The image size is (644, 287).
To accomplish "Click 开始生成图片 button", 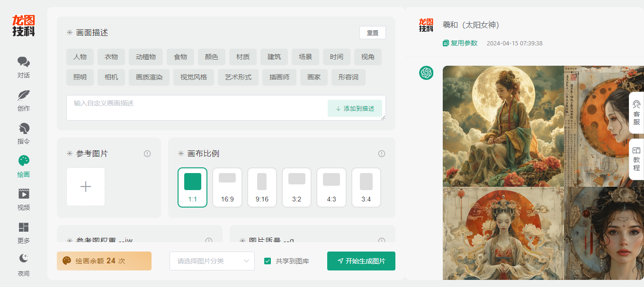I will (x=361, y=261).
